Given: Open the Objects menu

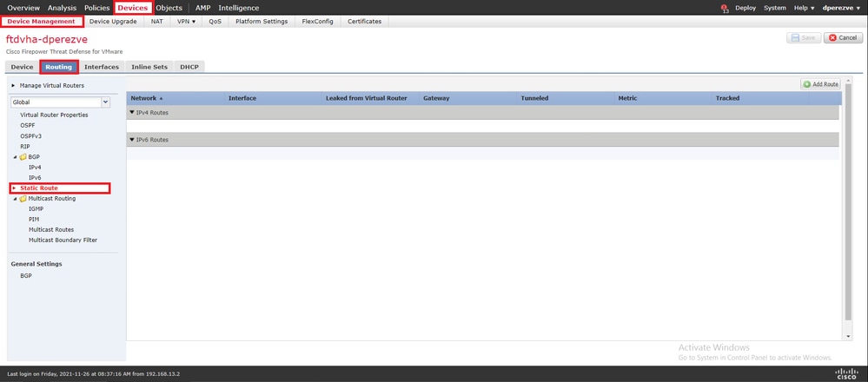Looking at the screenshot, I should pos(169,8).
